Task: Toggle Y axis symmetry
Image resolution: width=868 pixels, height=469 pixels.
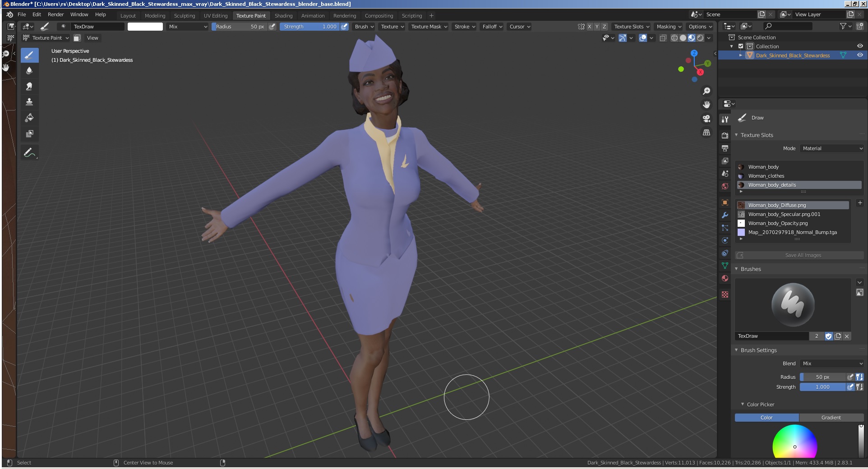Action: click(597, 27)
